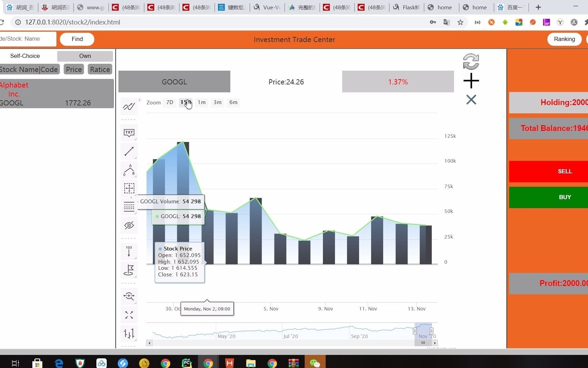
Task: Set zoom range to 7D
Action: pos(170,102)
